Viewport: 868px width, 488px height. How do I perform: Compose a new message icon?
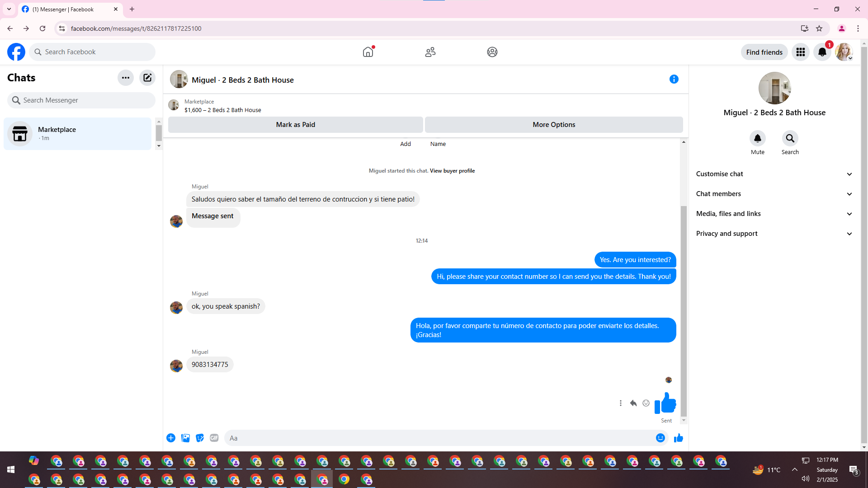coord(147,78)
